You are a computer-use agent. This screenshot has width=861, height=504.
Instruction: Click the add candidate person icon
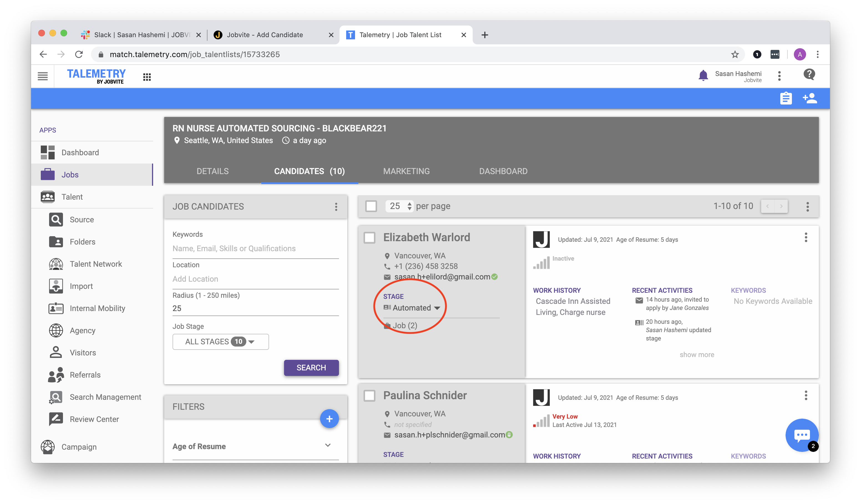(x=809, y=99)
